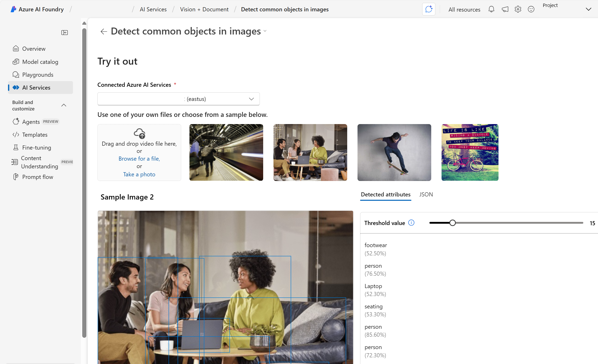
Task: Collapse the Build and customize section
Action: [x=64, y=105]
